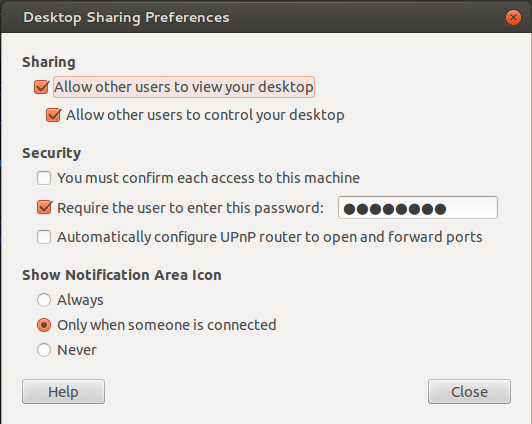Click 'Allow other users to control your desktop' text

pyautogui.click(x=205, y=115)
